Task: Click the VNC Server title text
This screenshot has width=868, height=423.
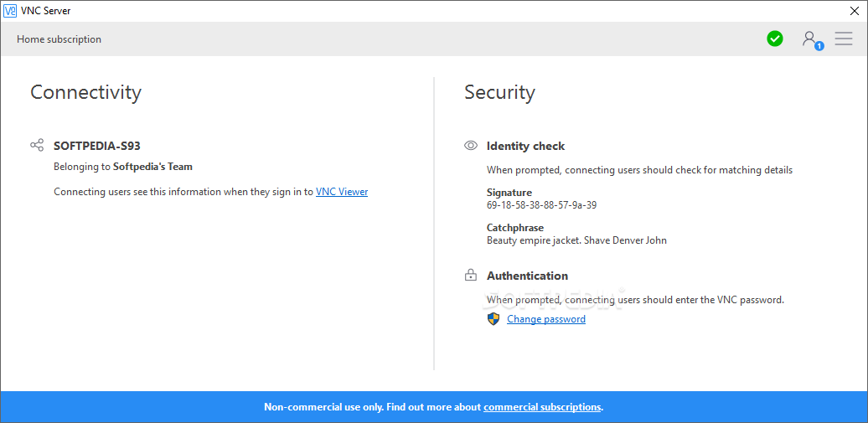Action: click(x=45, y=11)
